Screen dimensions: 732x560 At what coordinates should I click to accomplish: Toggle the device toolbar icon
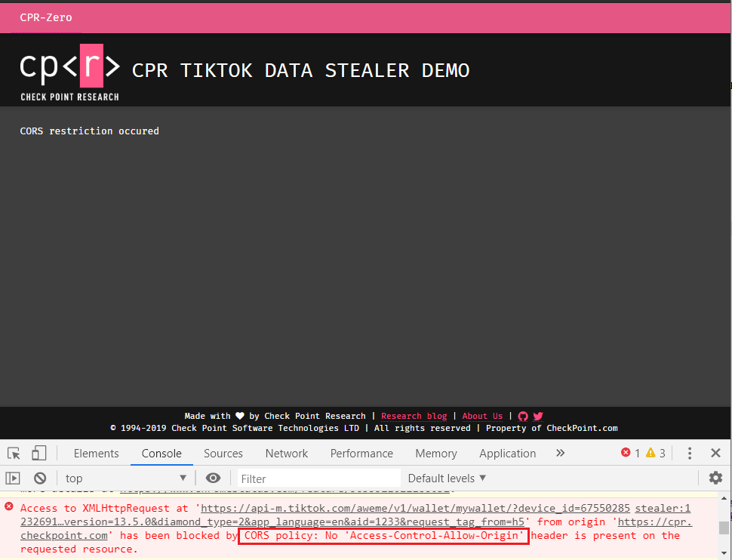(38, 453)
